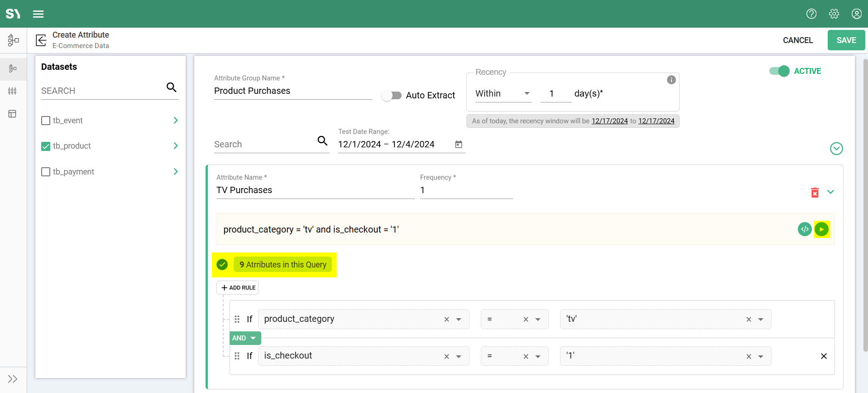Expand the tb_payment dataset chevron
Viewport: 868px width, 393px height.
tap(176, 172)
